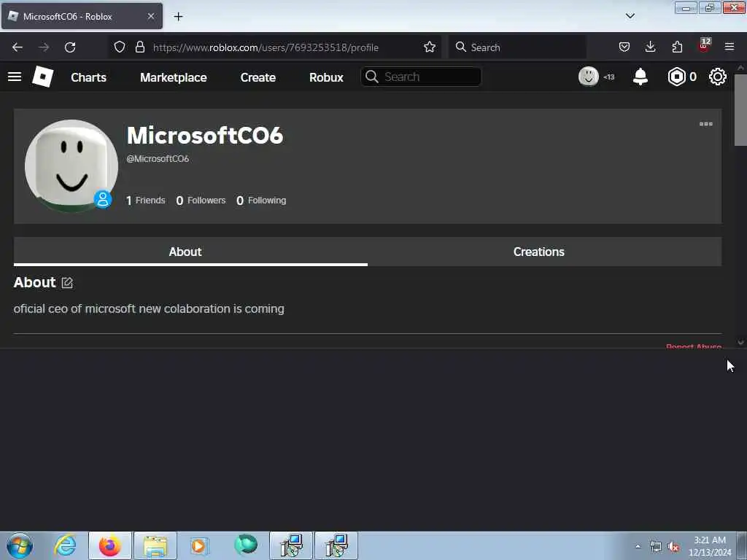Open the Windows Start menu
747x560 pixels.
point(20,545)
